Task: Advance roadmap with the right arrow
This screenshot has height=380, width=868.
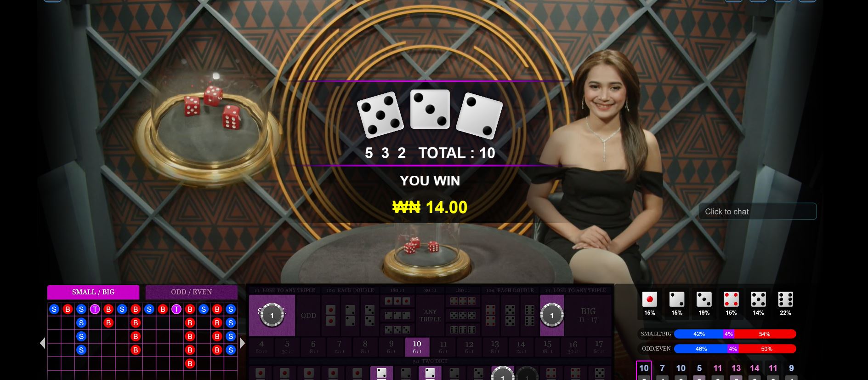Action: click(x=242, y=343)
